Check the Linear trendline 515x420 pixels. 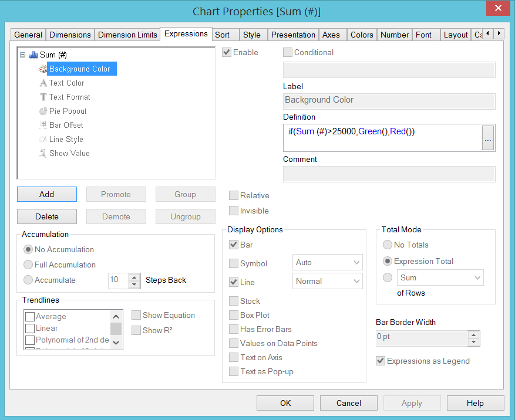tap(30, 328)
